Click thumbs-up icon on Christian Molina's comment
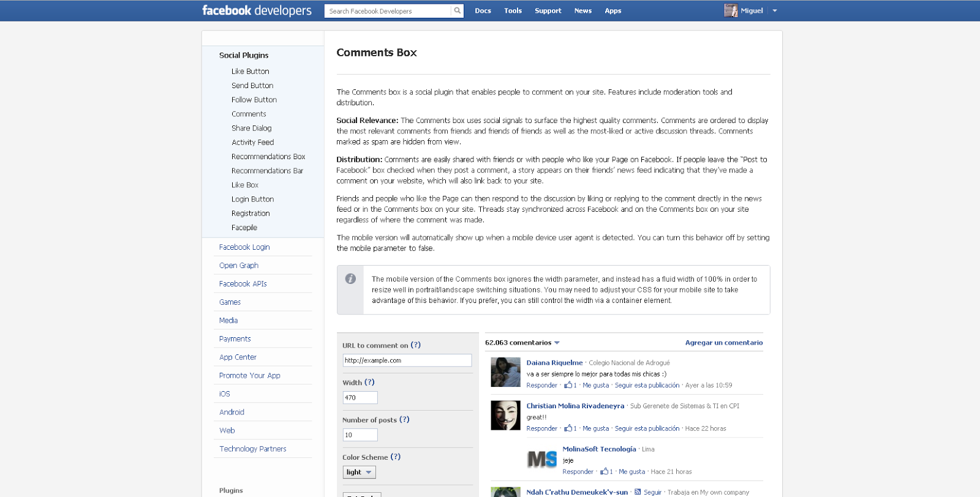Screen dimensions: 980x497 click(568, 428)
